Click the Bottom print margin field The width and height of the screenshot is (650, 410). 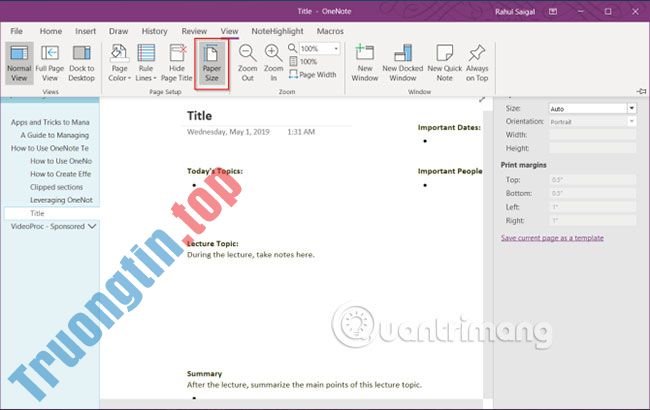(592, 194)
